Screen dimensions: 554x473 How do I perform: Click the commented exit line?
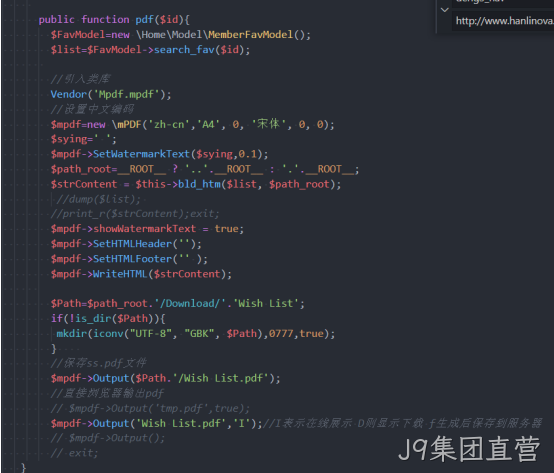tap(75, 453)
